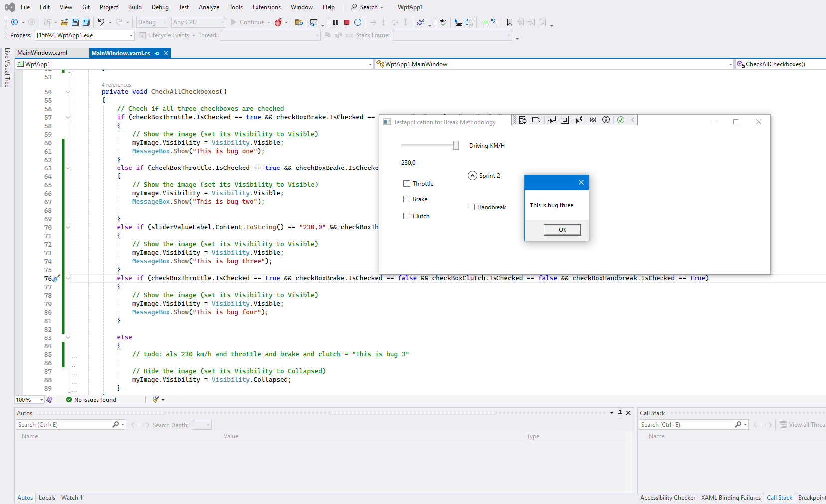Open the Process WpfApp1.exe dropdown

[x=85, y=35]
